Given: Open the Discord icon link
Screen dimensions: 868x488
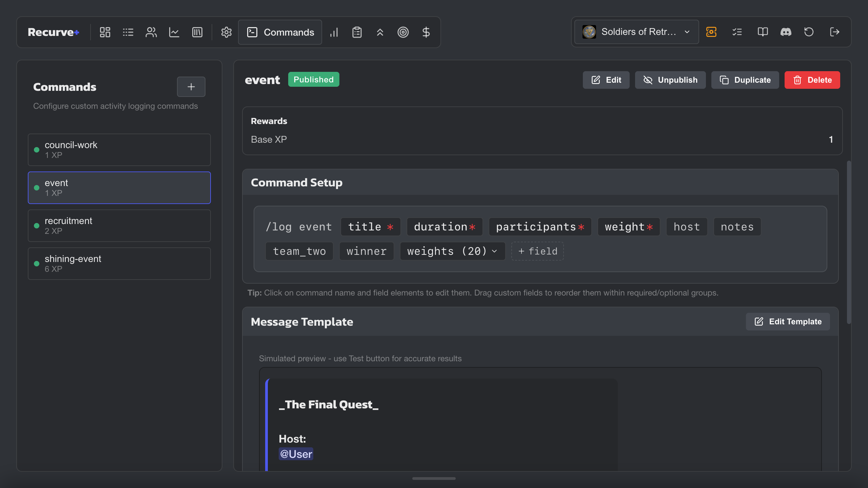Looking at the screenshot, I should pyautogui.click(x=786, y=32).
